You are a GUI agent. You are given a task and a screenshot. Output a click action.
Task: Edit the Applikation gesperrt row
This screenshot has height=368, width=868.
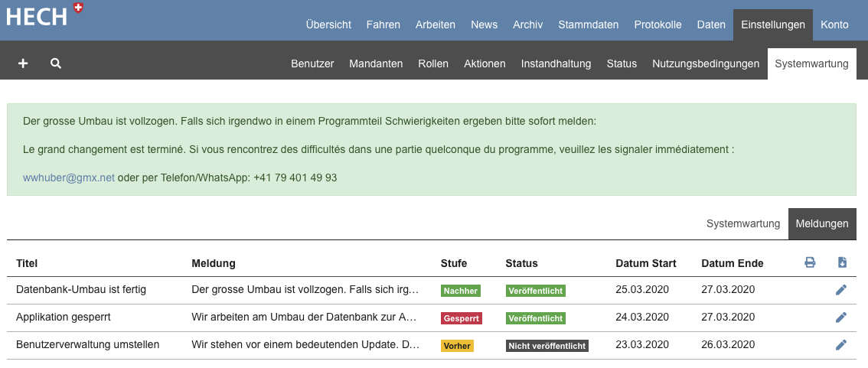tap(841, 317)
